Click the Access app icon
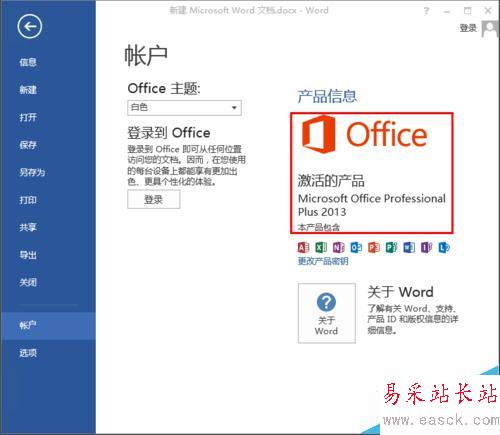 303,247
